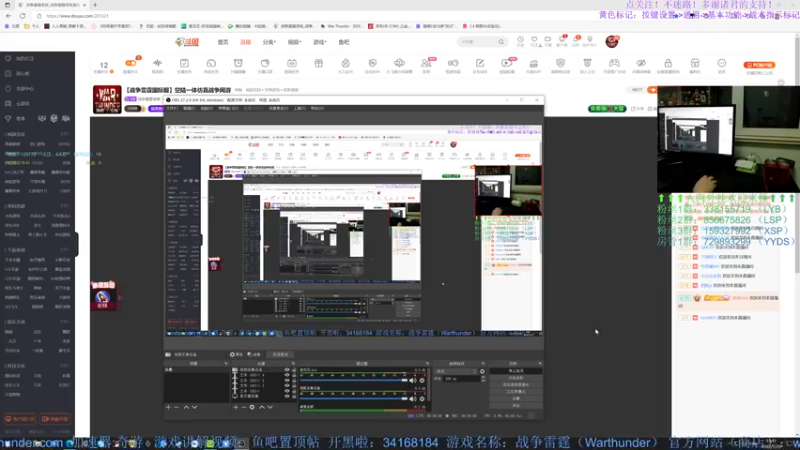This screenshot has width=800, height=450.
Task: Toggle lock on first source in OBS Sources
Action: pyautogui.click(x=294, y=369)
